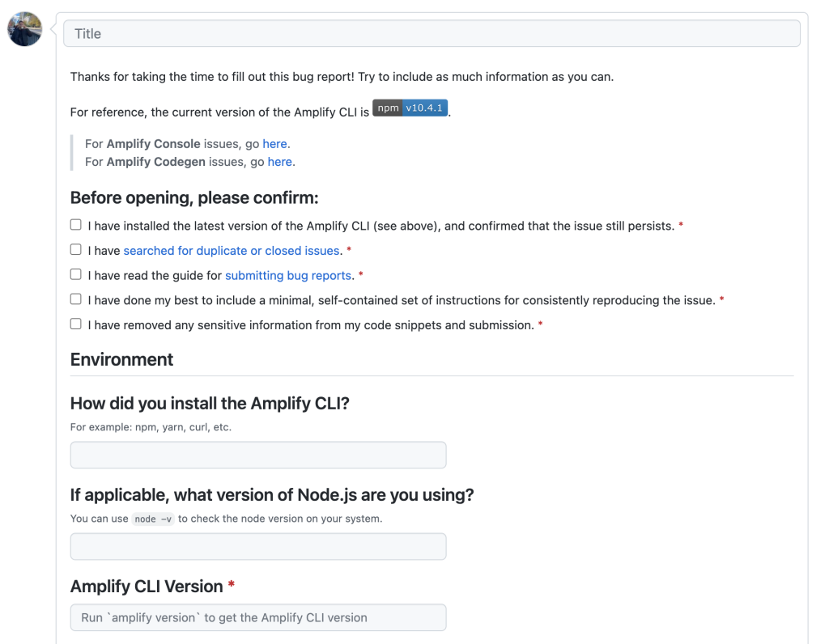Viewport: 829px width, 644px height.
Task: Check the bug report guide confirmation box
Action: pos(75,274)
